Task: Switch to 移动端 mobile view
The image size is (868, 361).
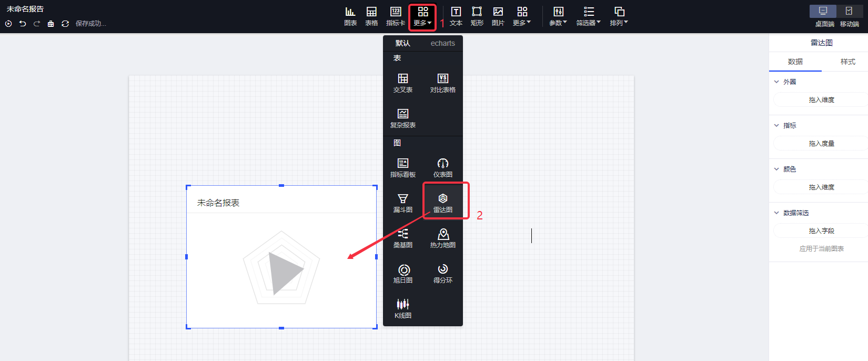Action: [849, 16]
